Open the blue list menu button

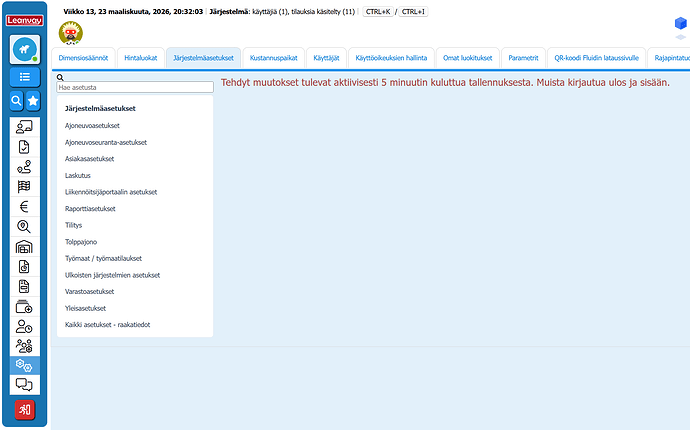25,77
